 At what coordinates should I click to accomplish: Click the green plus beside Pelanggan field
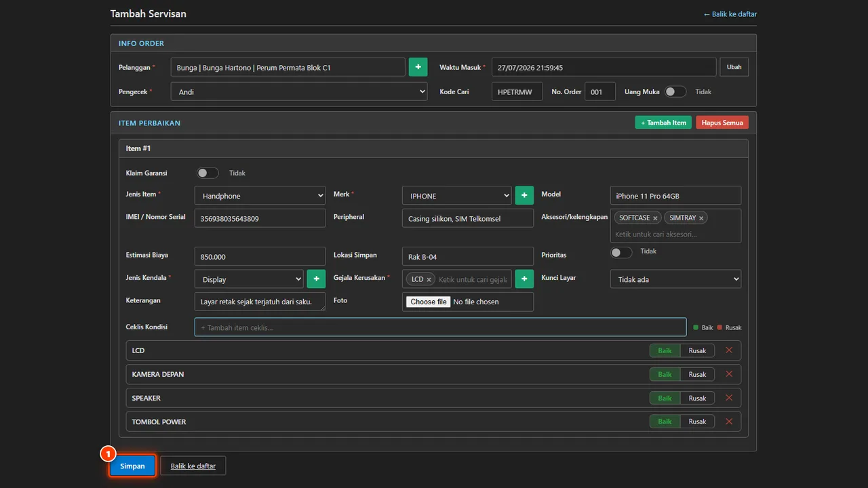418,67
